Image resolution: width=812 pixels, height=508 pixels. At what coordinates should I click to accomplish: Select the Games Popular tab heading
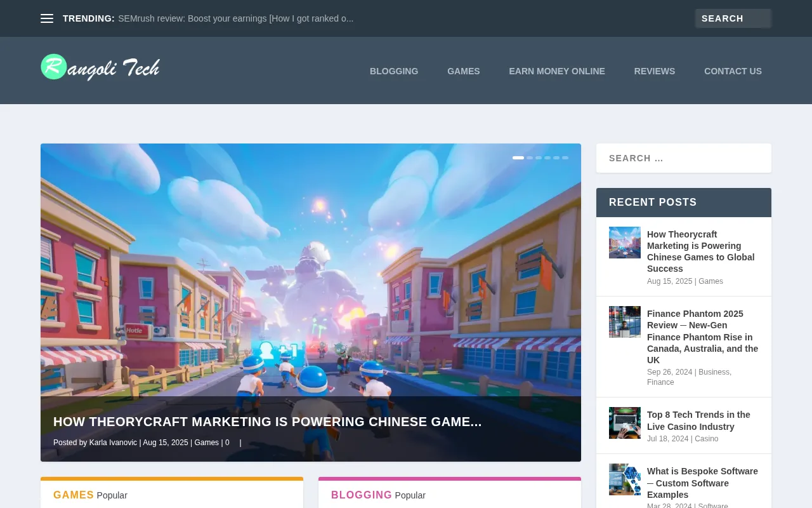[x=74, y=495]
